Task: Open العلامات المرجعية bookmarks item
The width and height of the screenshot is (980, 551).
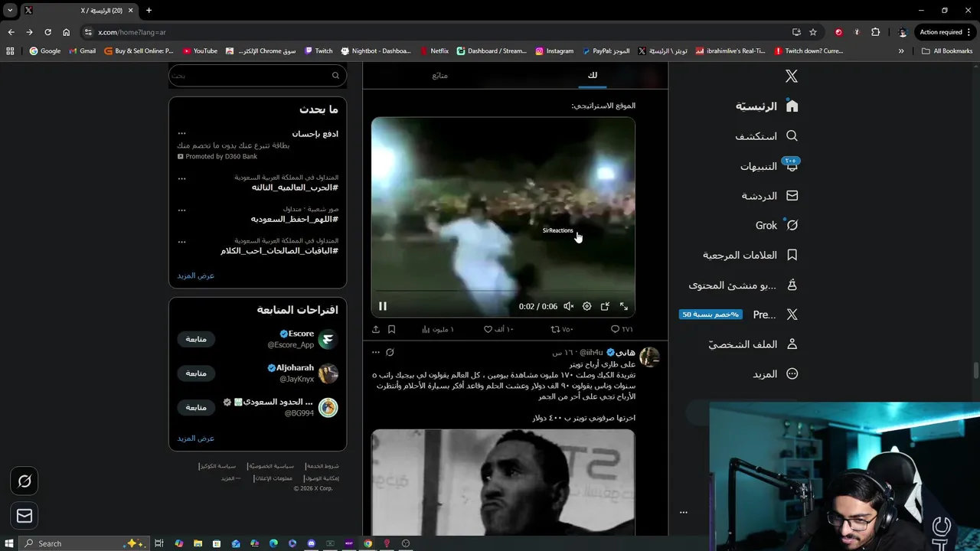Action: [x=750, y=255]
